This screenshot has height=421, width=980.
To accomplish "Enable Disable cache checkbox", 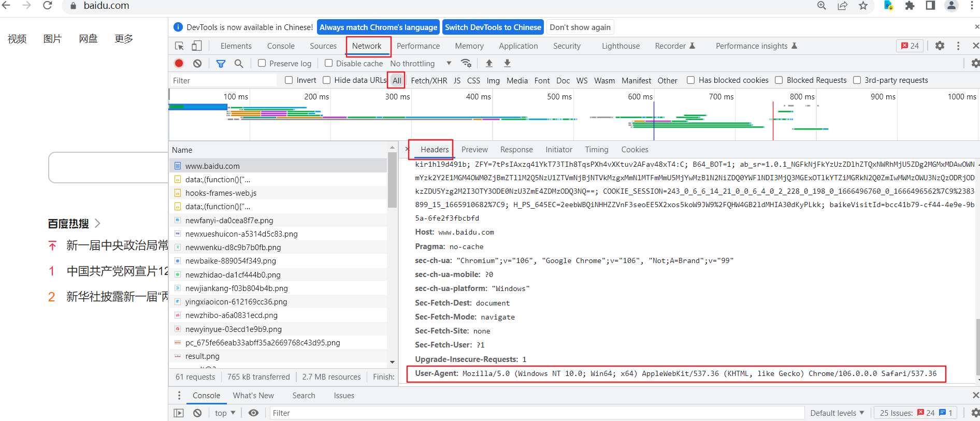I will (x=328, y=63).
